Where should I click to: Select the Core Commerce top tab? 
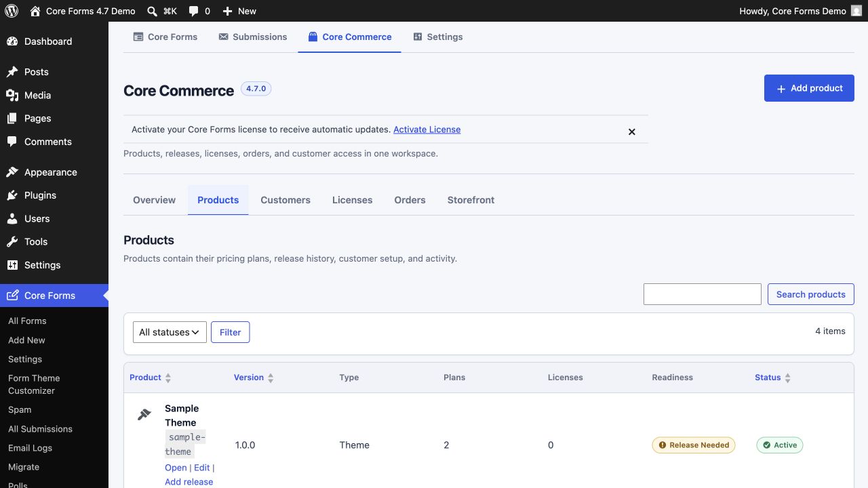click(x=349, y=37)
